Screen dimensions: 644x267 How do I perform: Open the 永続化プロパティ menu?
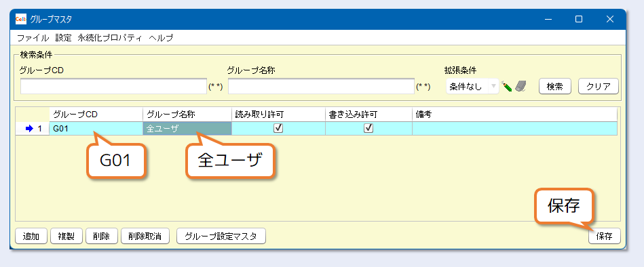(x=110, y=38)
